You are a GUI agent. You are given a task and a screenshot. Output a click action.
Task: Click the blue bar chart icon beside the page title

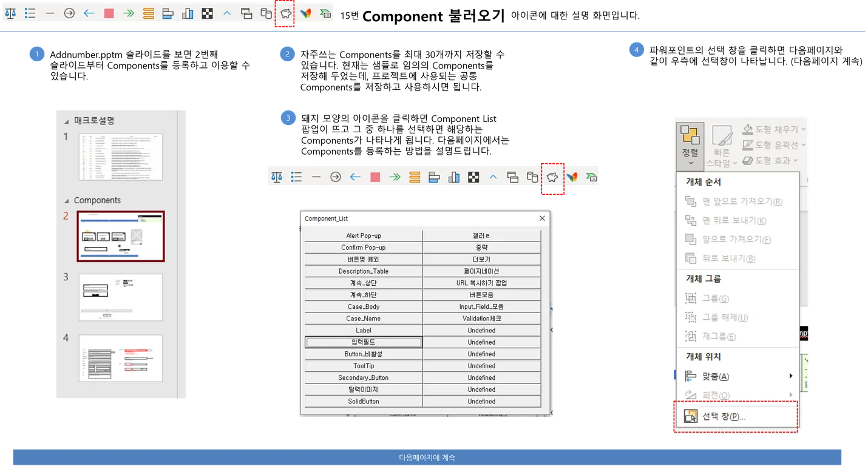(188, 13)
